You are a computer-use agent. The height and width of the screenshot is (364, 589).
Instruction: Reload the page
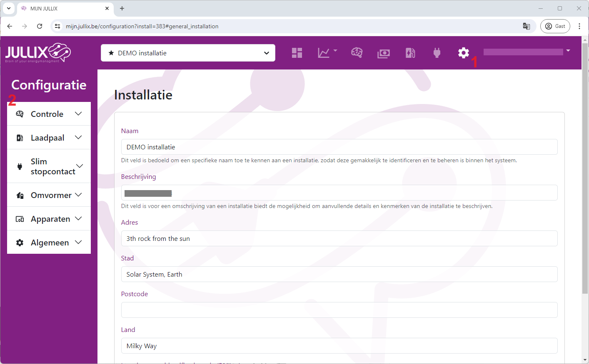40,26
